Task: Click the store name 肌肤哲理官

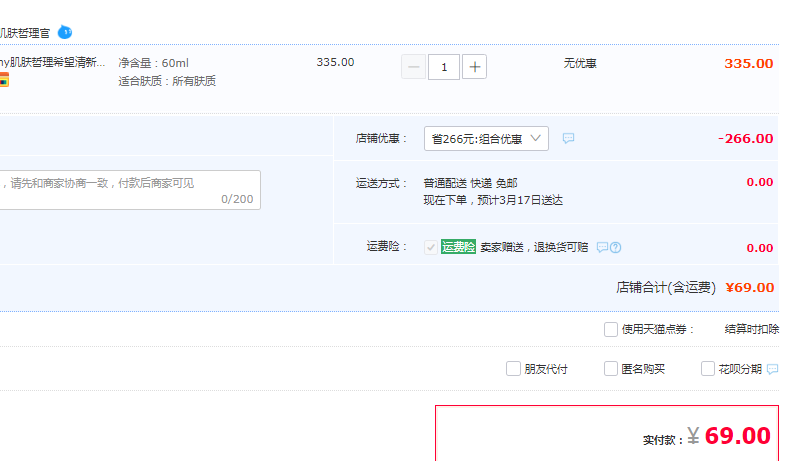Action: 25,33
